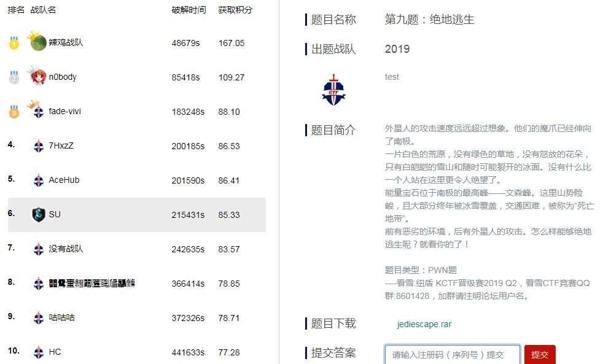Screen dimensions: 603x364
Task: Click the 咕咕咕 team badge icon
Action: point(39,318)
